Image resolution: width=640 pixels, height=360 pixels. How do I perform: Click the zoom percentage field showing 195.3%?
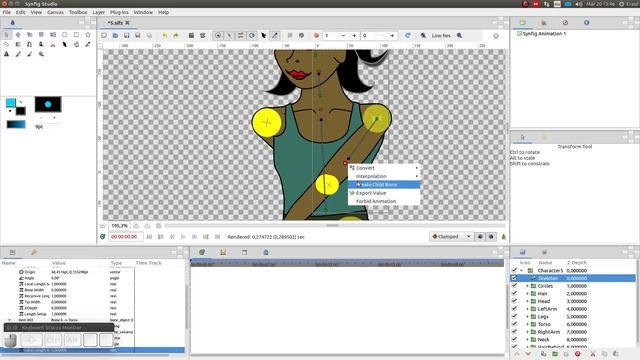coord(119,226)
